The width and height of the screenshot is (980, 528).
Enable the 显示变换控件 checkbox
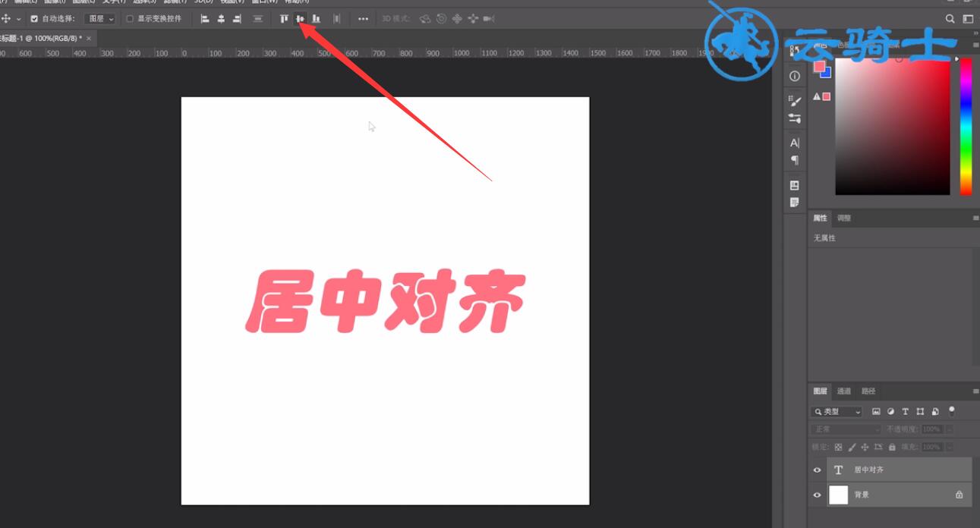coord(129,18)
